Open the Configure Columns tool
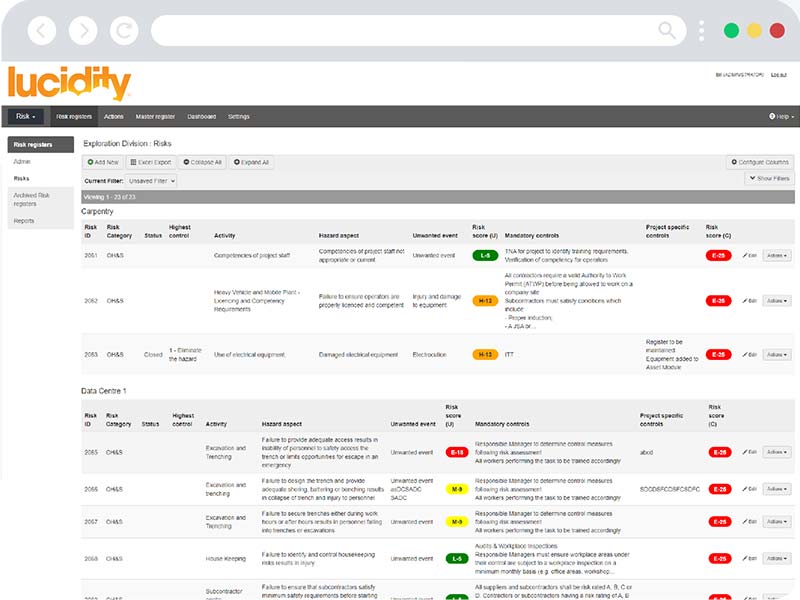The image size is (800, 600). point(759,162)
